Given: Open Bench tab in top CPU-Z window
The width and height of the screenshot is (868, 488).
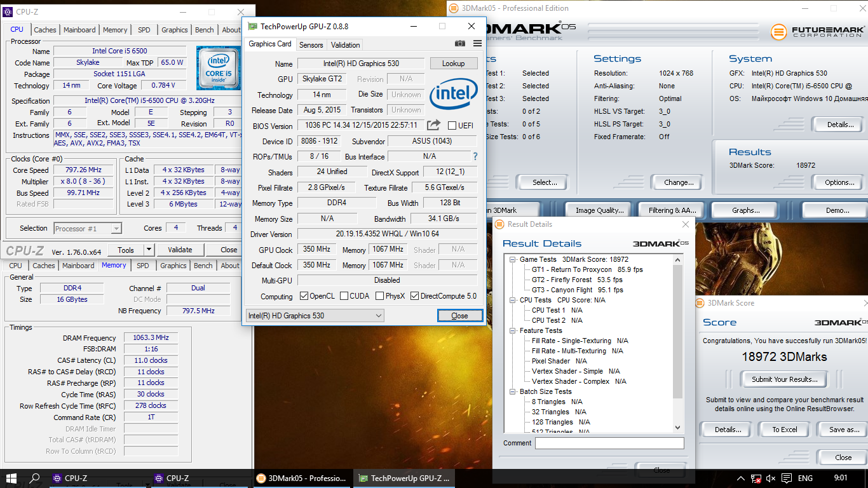Looking at the screenshot, I should (x=205, y=30).
